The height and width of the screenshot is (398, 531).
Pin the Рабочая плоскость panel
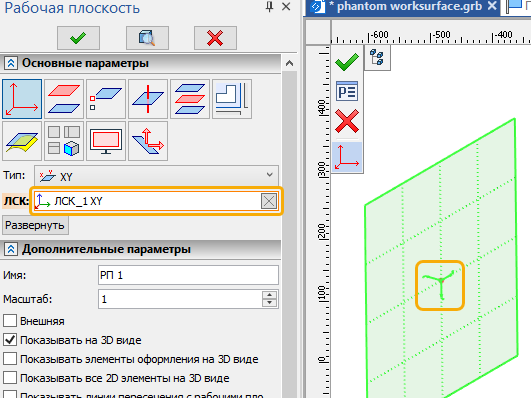(270, 6)
